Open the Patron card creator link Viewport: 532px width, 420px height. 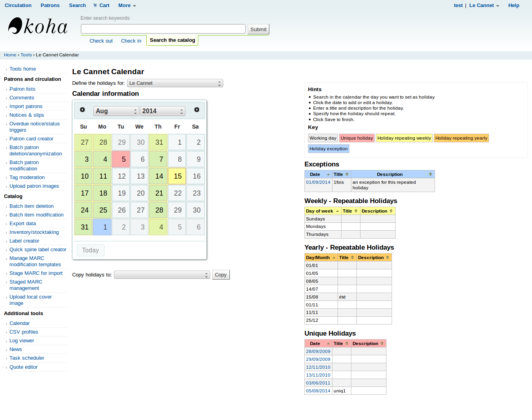coord(31,139)
